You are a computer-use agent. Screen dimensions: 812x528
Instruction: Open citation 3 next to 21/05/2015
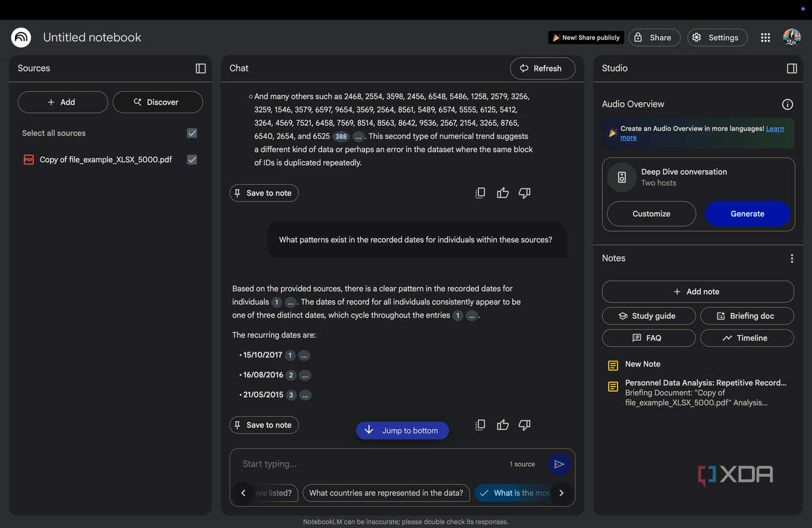291,395
